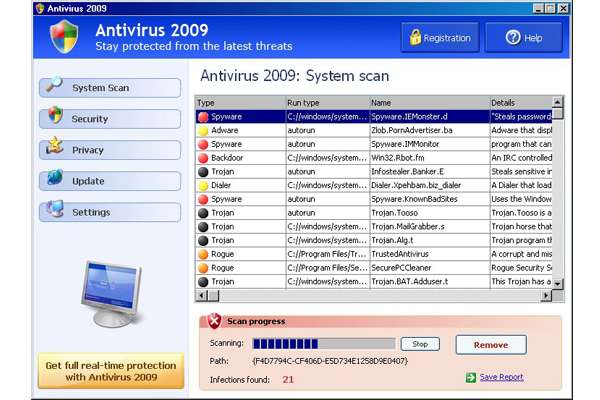Click the computer icon on Settings
Image resolution: width=600 pixels, height=400 pixels.
pyautogui.click(x=55, y=209)
